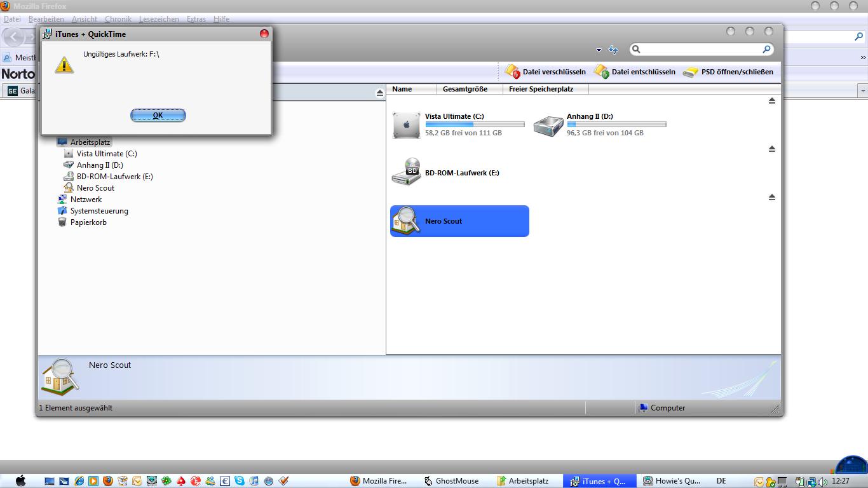Image resolution: width=868 pixels, height=488 pixels.
Task: Switch to Arbeitsplatz taskbar button
Action: (x=524, y=481)
